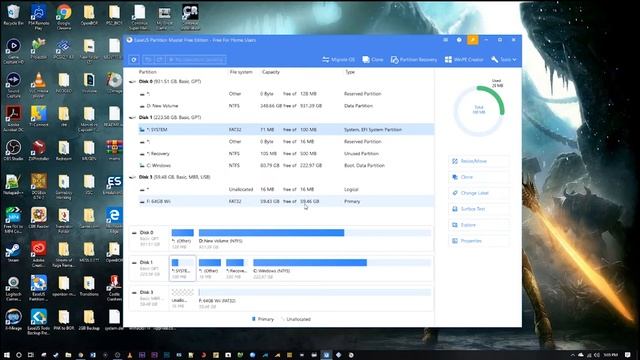
Task: Collapse Disk 3 in the partition list
Action: click(132, 177)
